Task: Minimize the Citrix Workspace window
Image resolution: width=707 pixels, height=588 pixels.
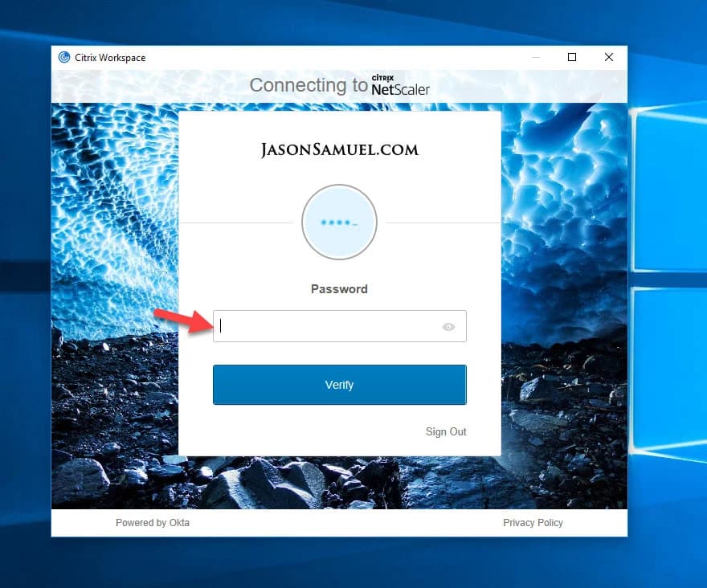Action: pyautogui.click(x=536, y=57)
